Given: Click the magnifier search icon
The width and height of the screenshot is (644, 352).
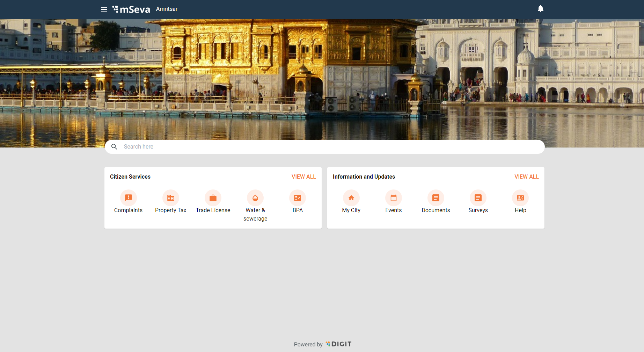Looking at the screenshot, I should tap(114, 147).
